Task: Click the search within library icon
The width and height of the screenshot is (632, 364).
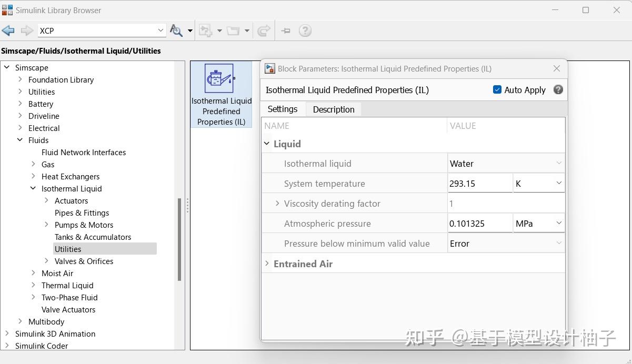Action: (176, 31)
